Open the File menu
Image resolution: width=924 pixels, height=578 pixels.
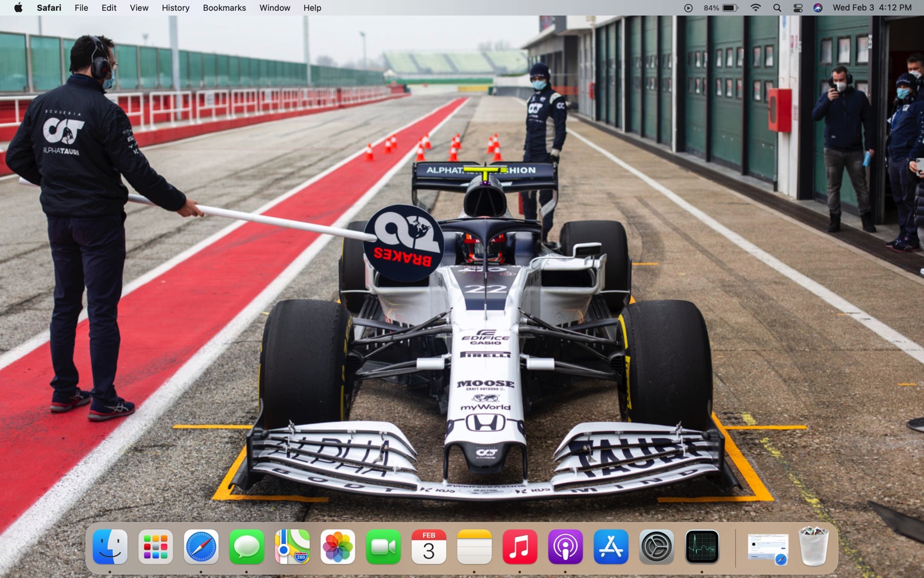(x=81, y=8)
